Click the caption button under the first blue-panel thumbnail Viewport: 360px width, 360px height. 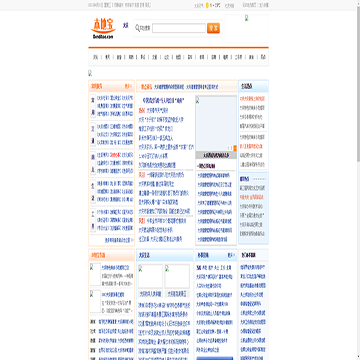click(150, 294)
